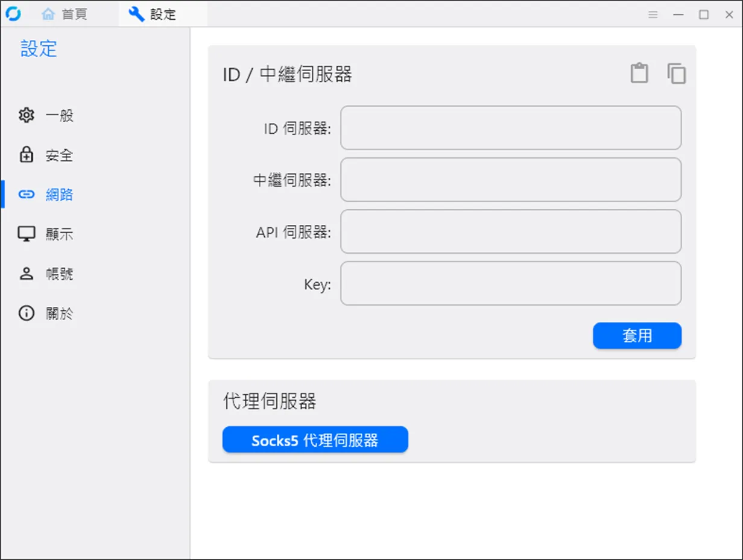This screenshot has width=743, height=560.
Task: Switch to the 首頁 tab
Action: pos(64,14)
